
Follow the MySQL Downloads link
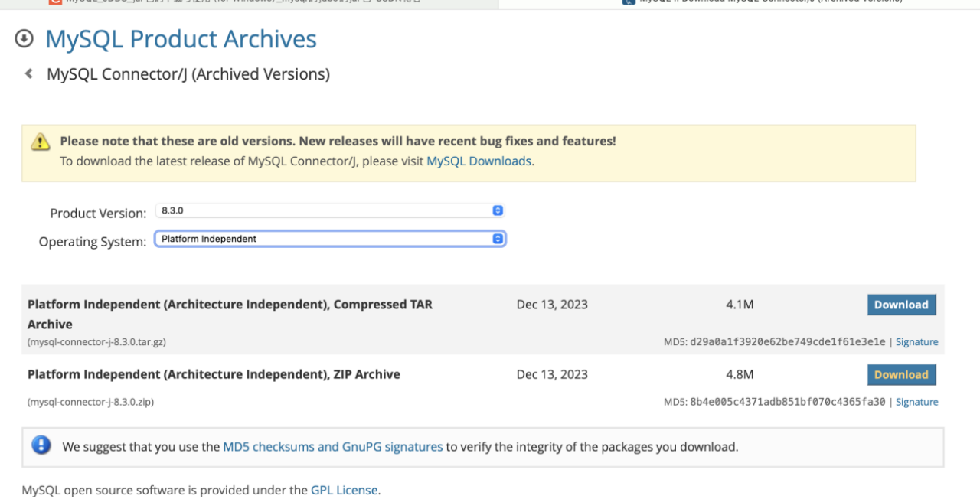coord(479,161)
